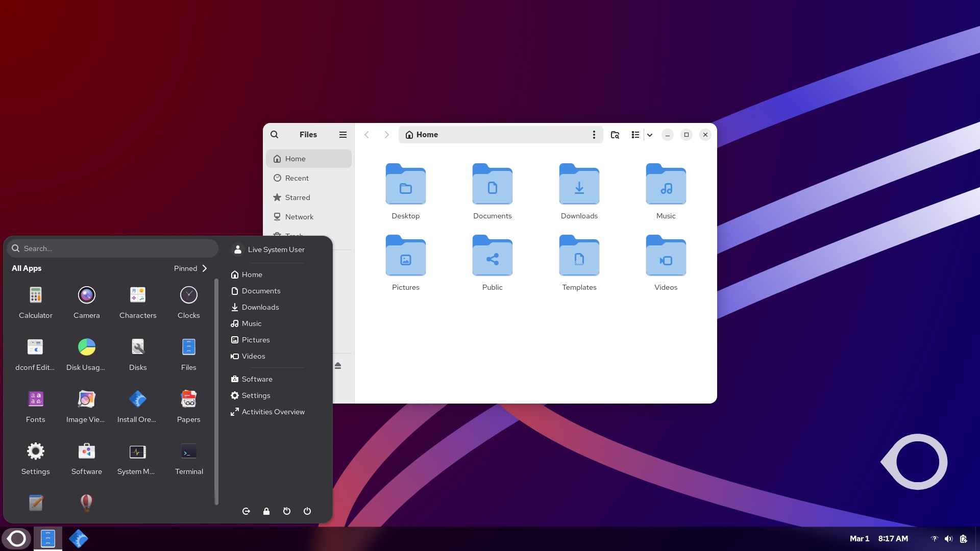Viewport: 980px width, 551px height.
Task: Click the app grid vertical scrollbar
Action: tap(216, 391)
